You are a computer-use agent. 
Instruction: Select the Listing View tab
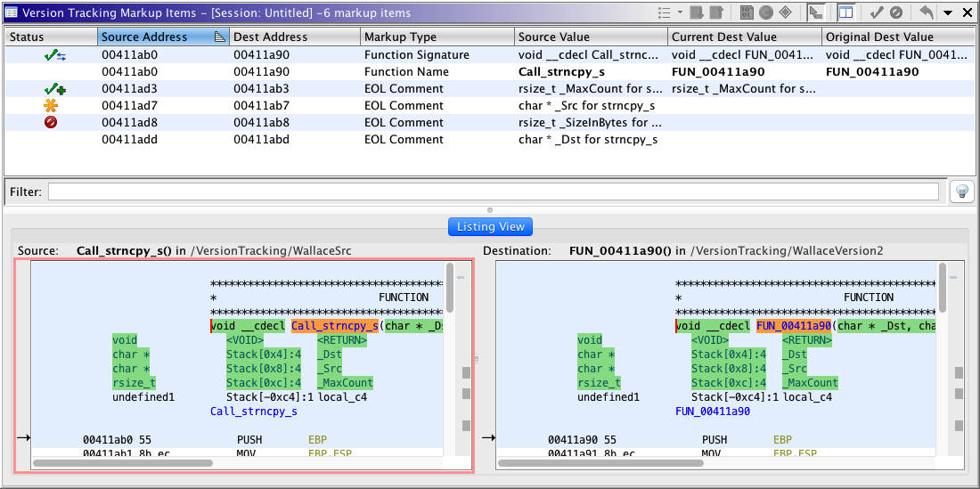point(490,227)
